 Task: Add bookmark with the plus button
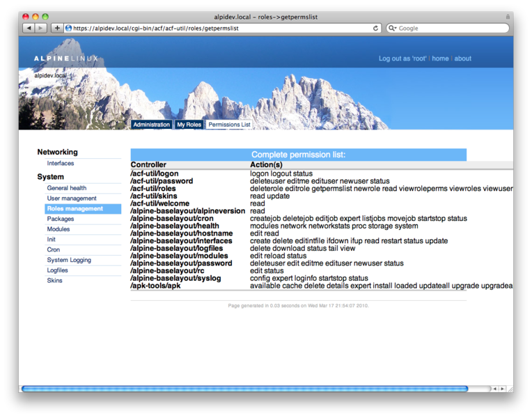coord(57,28)
